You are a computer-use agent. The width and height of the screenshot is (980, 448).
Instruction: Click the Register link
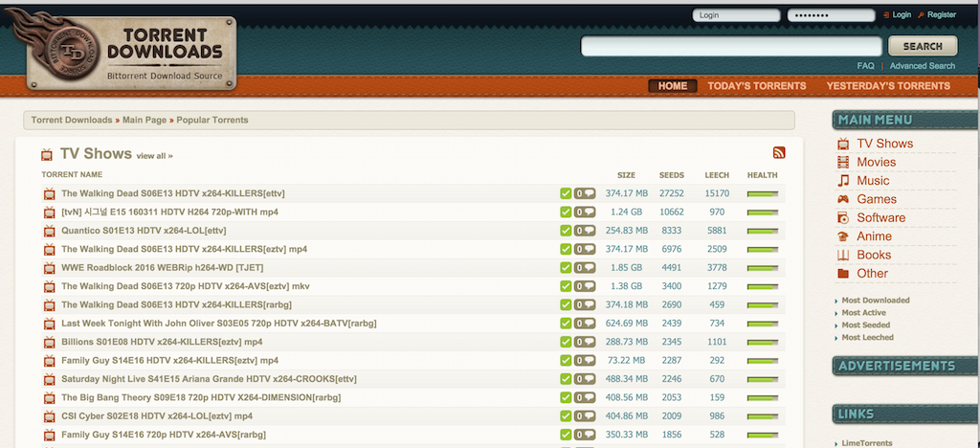point(942,15)
